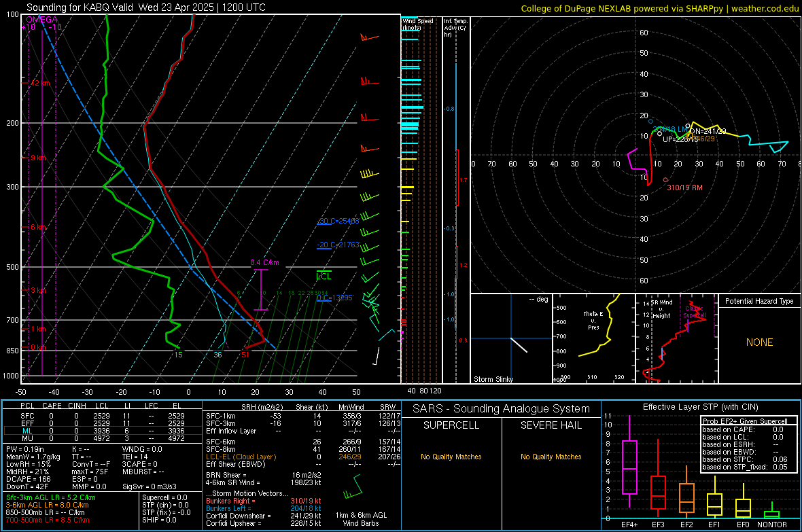802x532 pixels.
Task: Click the 'SigSvr = 0 m3/s3' value
Action: point(150,487)
